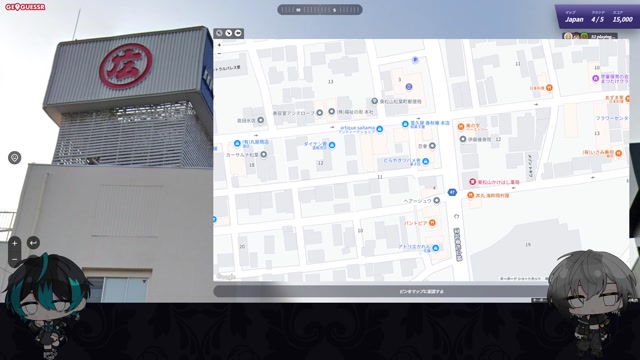Zoom out the street view camera
This screenshot has width=640, height=360.
click(14, 259)
